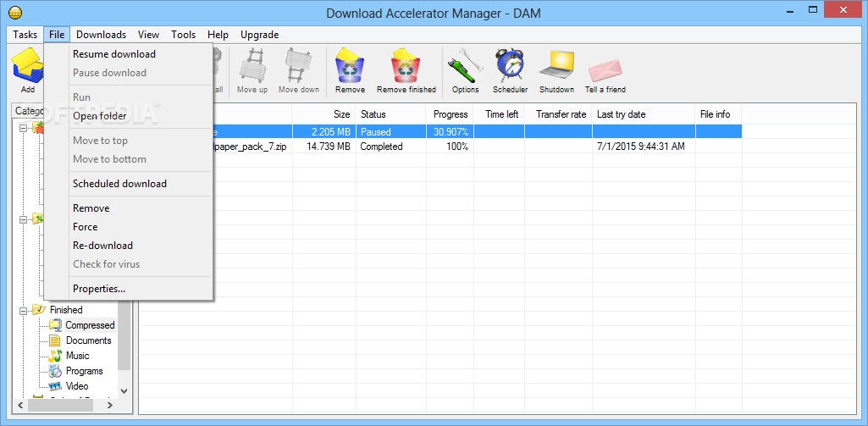Select the Programs tree item
This screenshot has height=426, width=868.
point(84,371)
